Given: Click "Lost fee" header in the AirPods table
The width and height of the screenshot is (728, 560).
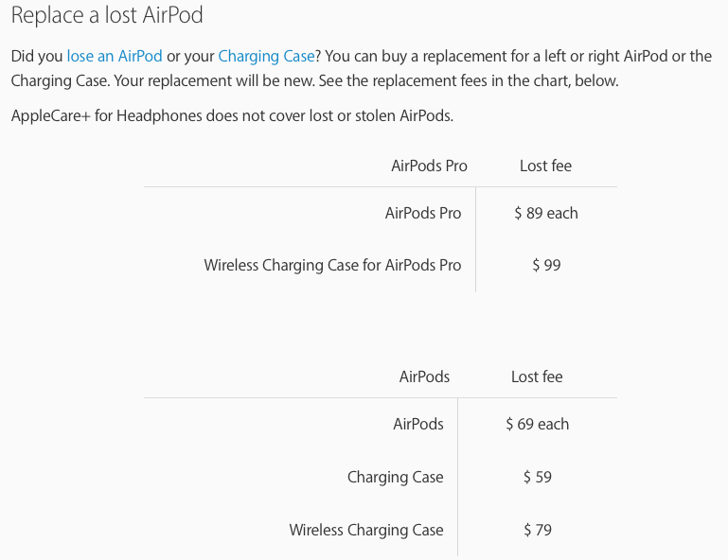Looking at the screenshot, I should coord(537,376).
